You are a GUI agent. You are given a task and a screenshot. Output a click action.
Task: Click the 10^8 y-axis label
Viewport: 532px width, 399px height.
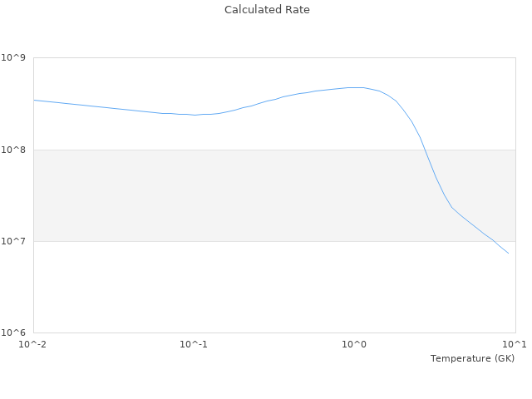[15, 150]
